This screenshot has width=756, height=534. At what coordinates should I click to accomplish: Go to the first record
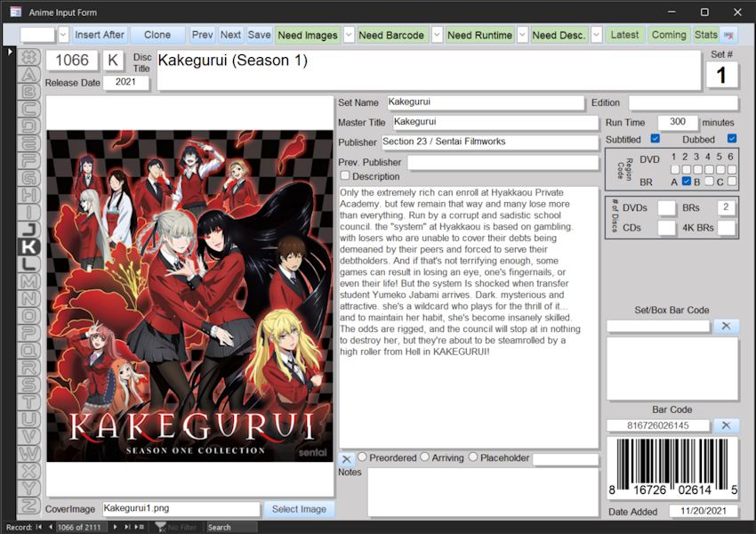[38, 527]
